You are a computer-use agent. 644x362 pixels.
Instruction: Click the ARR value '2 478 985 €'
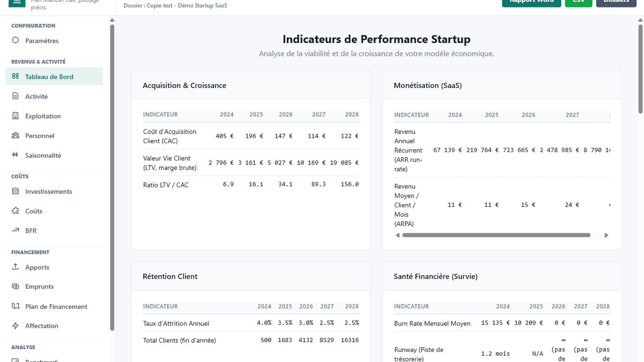pyautogui.click(x=559, y=150)
